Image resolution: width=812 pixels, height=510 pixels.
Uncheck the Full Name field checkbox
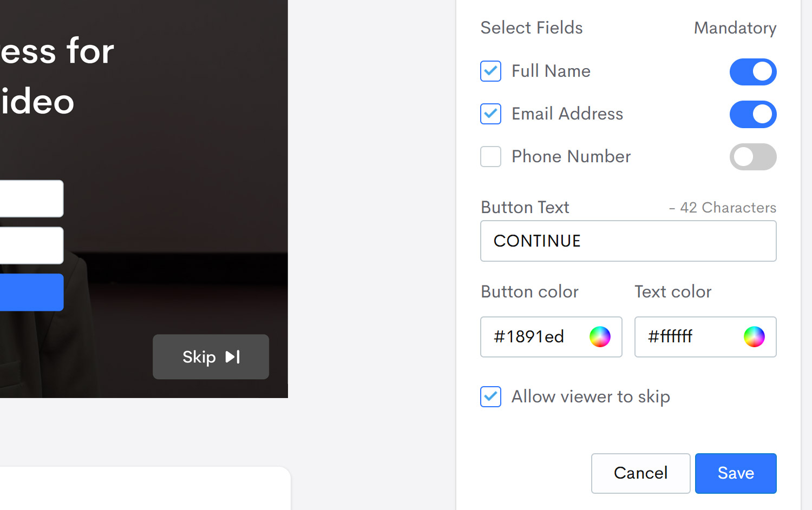tap(490, 71)
